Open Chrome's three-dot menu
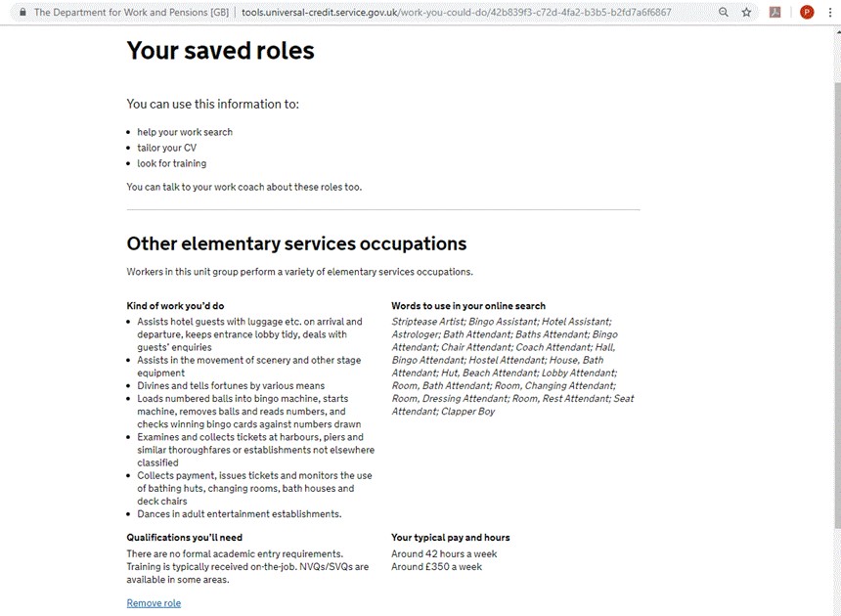The width and height of the screenshot is (841, 616). [x=830, y=12]
